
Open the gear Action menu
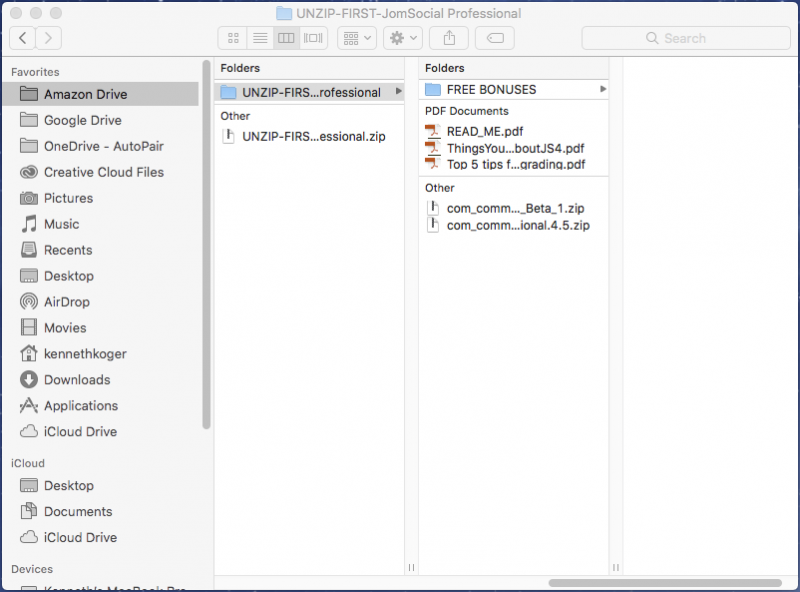[x=403, y=38]
